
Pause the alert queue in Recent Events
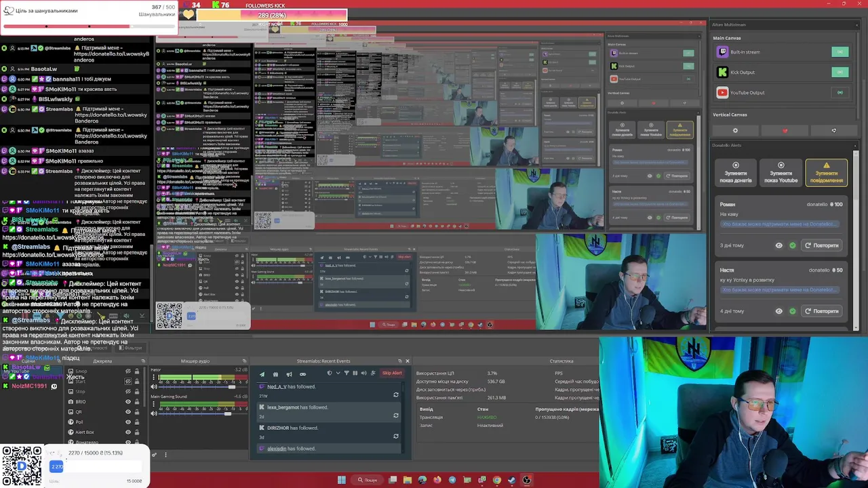tap(355, 373)
